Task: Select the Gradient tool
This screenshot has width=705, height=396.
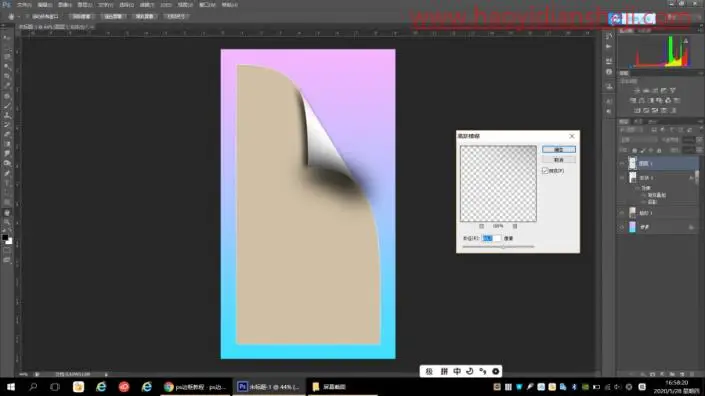Action: point(7,144)
